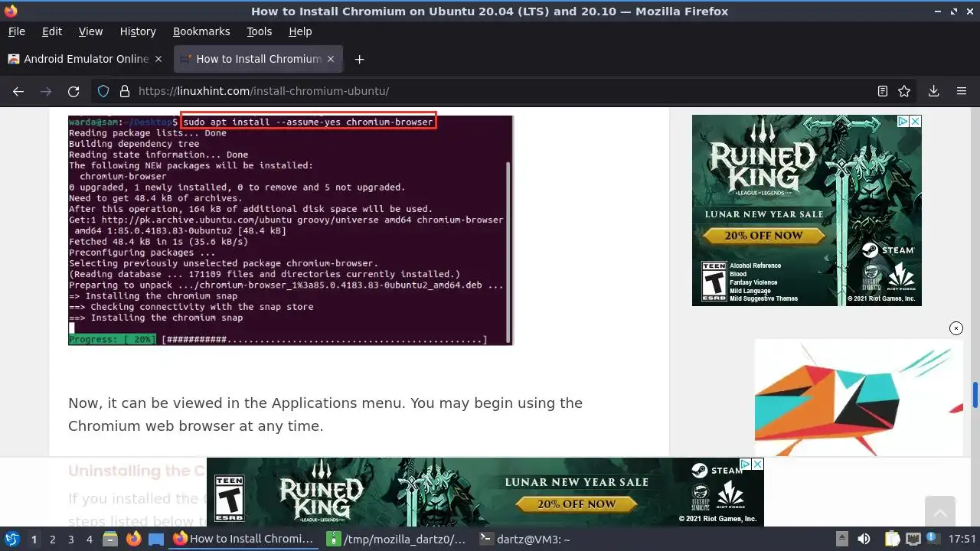Screen dimensions: 980x551
Task: Open the View menu
Action: 90,31
